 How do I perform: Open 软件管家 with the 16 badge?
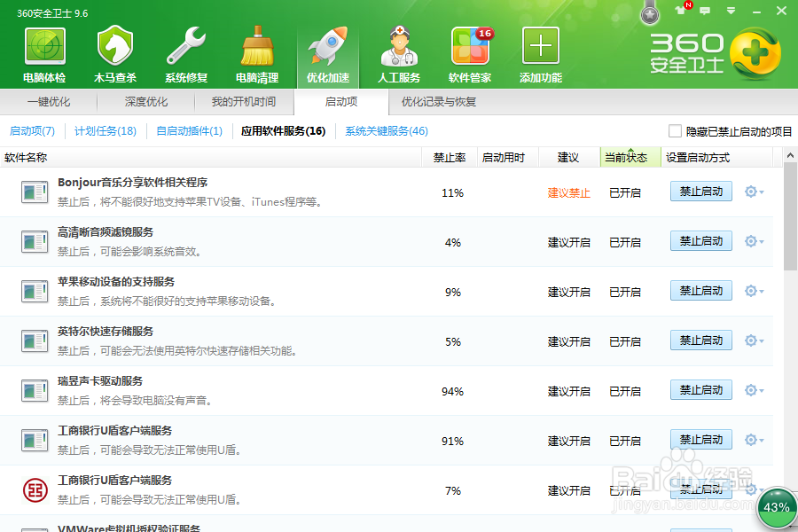point(469,53)
